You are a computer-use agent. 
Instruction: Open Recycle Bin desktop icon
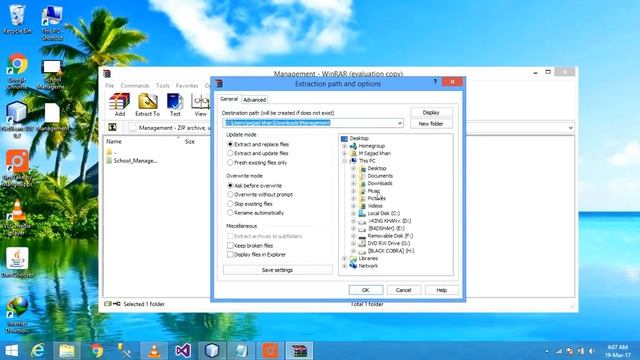click(x=17, y=19)
